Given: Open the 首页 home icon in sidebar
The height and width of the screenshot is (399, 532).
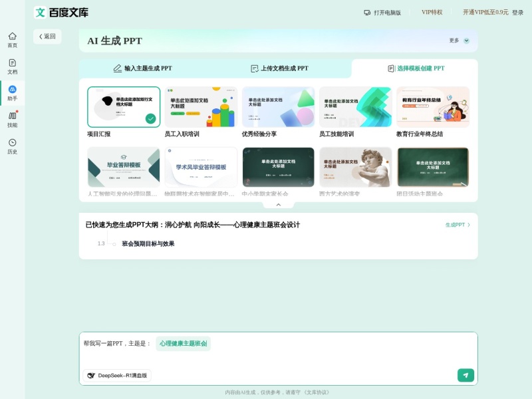Looking at the screenshot, I should [12, 37].
